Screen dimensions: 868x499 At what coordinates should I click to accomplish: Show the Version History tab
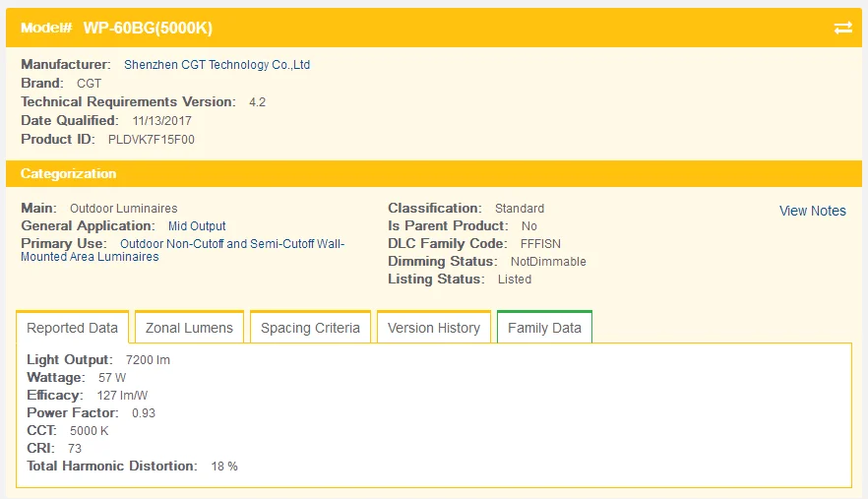click(x=433, y=328)
